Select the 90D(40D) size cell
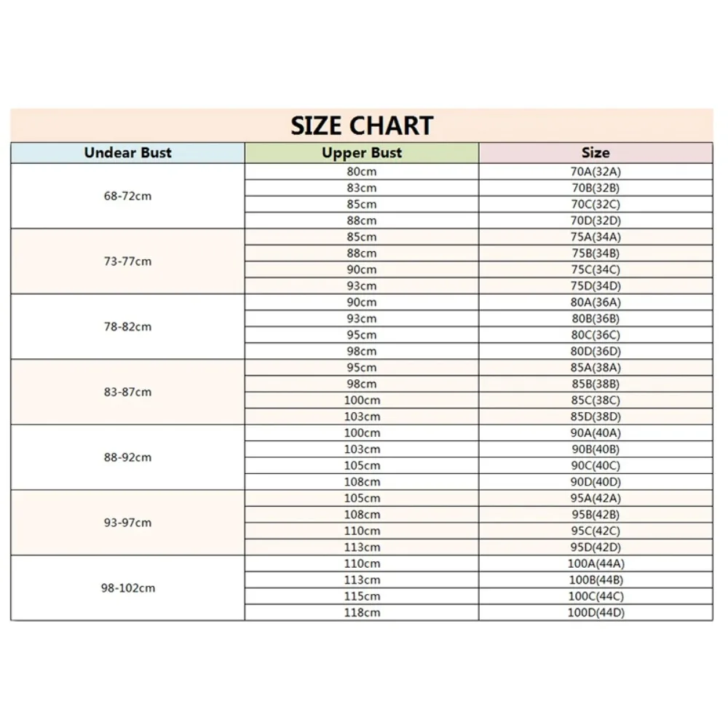Screen dimensions: 728x728 (596, 482)
